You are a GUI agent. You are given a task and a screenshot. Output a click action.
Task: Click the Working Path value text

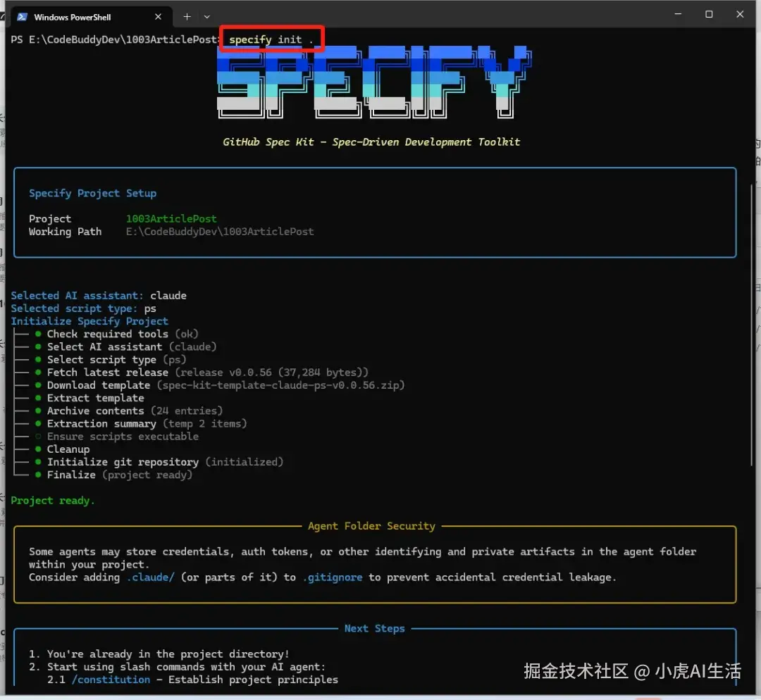pyautogui.click(x=220, y=232)
